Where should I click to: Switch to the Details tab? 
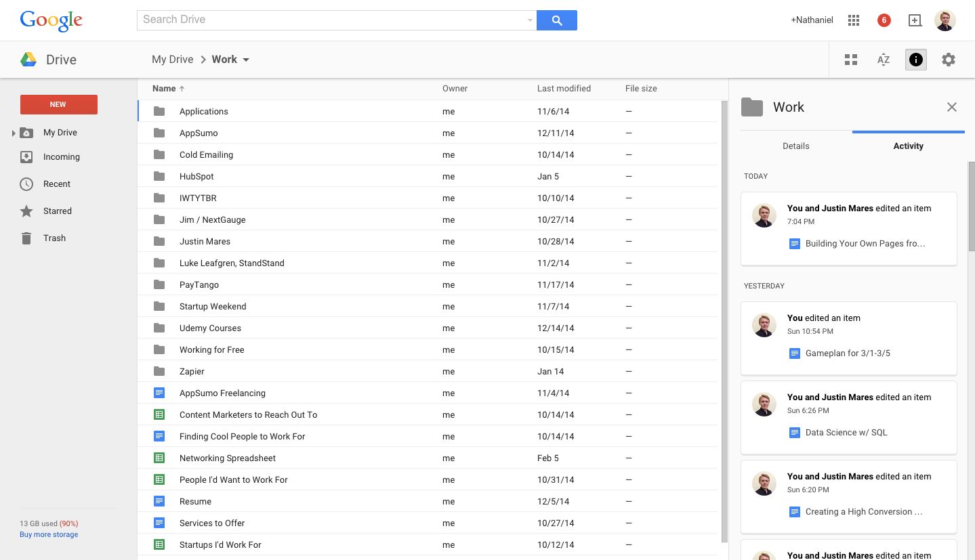click(795, 146)
